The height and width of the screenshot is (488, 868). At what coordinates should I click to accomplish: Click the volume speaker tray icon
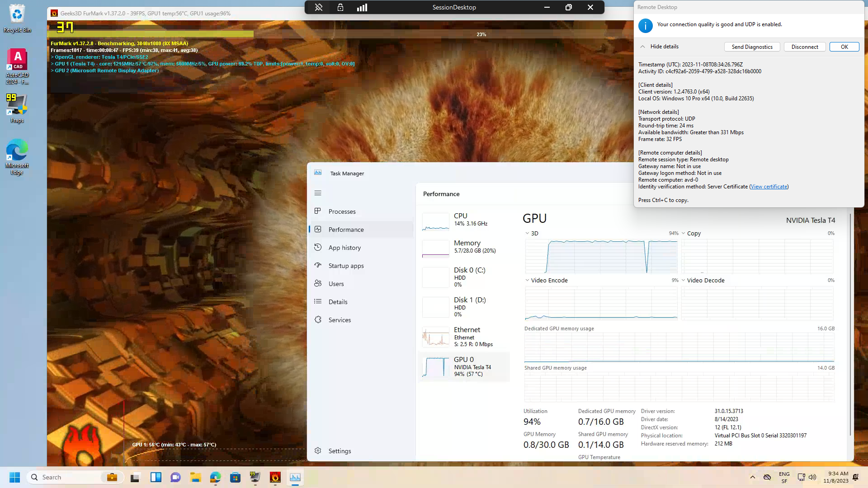coord(812,477)
